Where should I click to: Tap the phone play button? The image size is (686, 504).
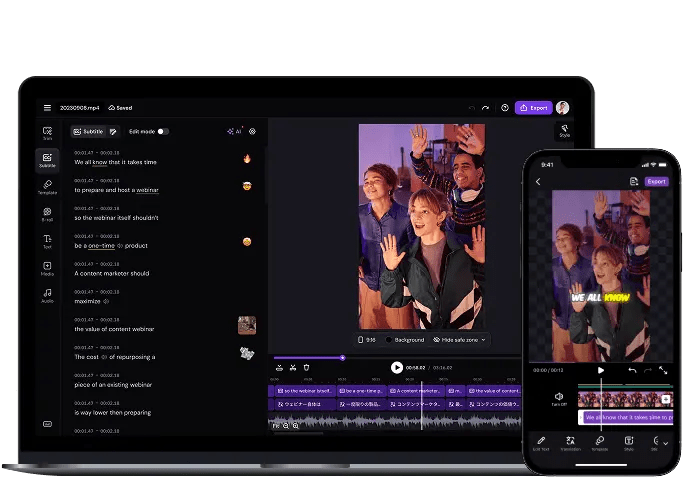[601, 370]
